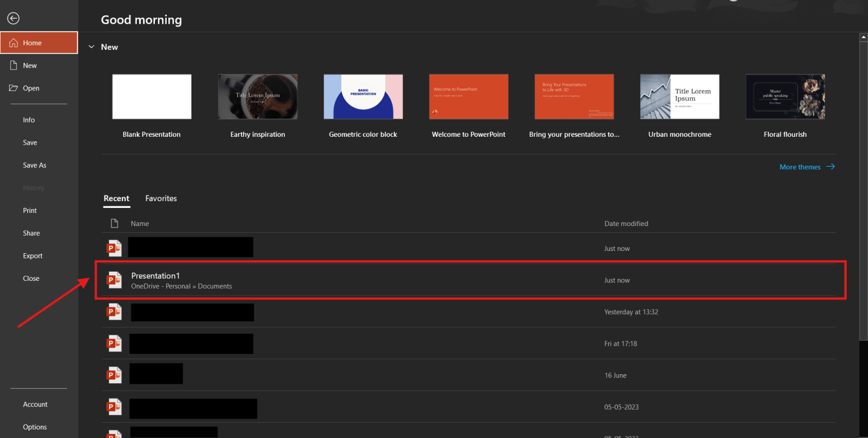
Task: Open the Name column header sorter
Action: tap(140, 223)
